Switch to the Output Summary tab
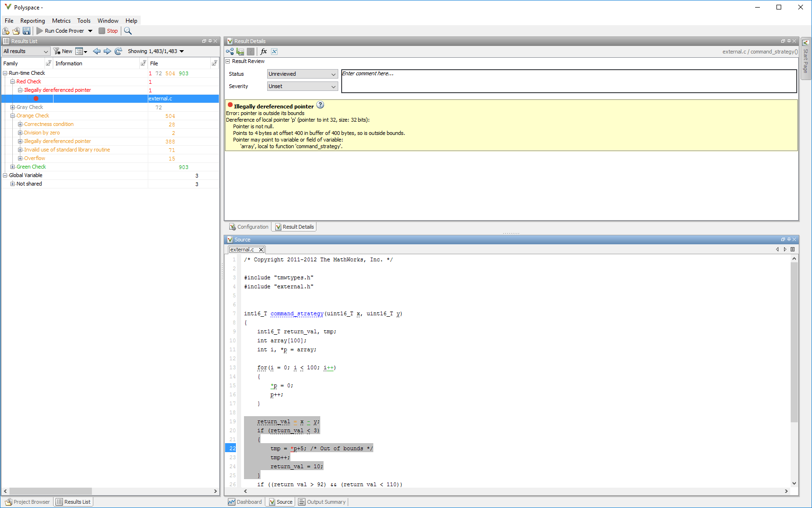 (322, 502)
